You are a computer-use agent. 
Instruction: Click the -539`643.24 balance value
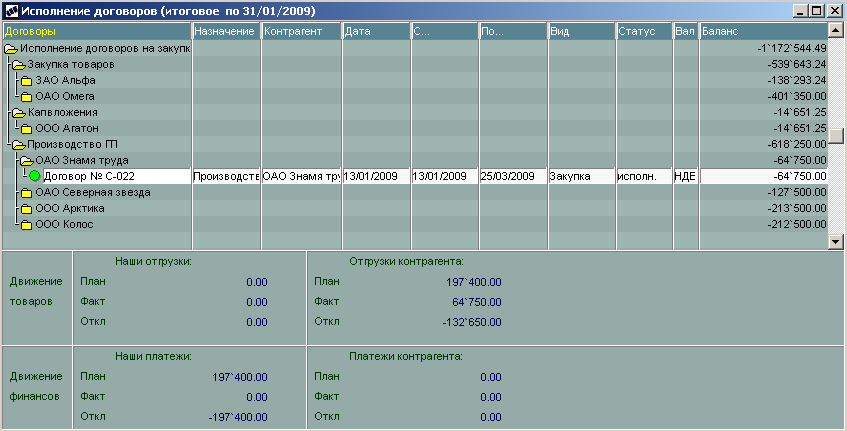click(797, 64)
